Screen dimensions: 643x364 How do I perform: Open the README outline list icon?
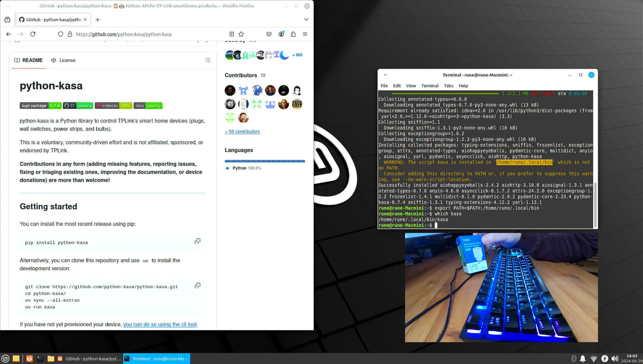208,60
